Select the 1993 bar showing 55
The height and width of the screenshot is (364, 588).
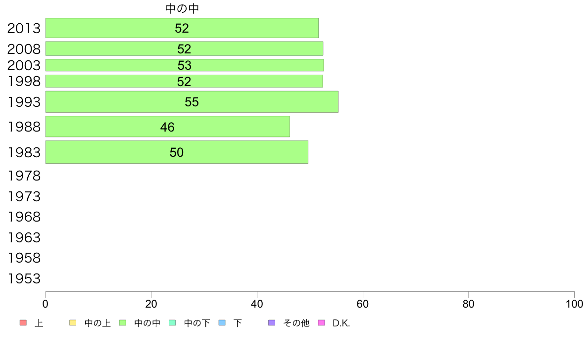(x=192, y=102)
